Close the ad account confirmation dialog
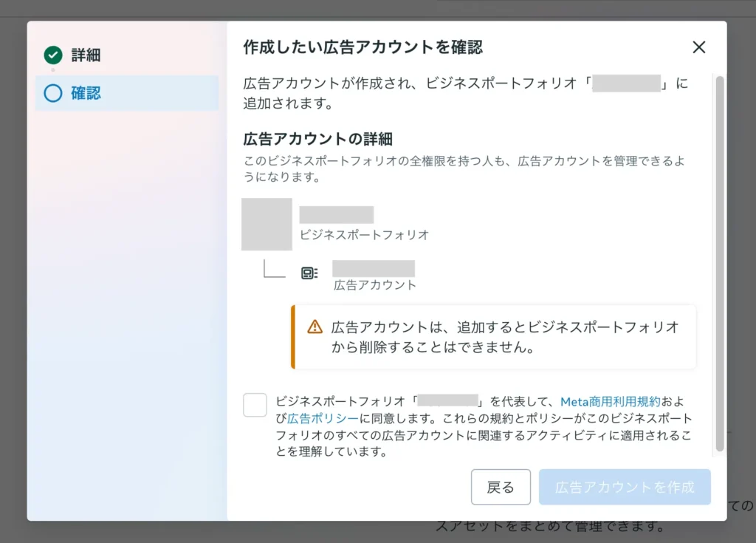The width and height of the screenshot is (756, 543). pyautogui.click(x=698, y=47)
